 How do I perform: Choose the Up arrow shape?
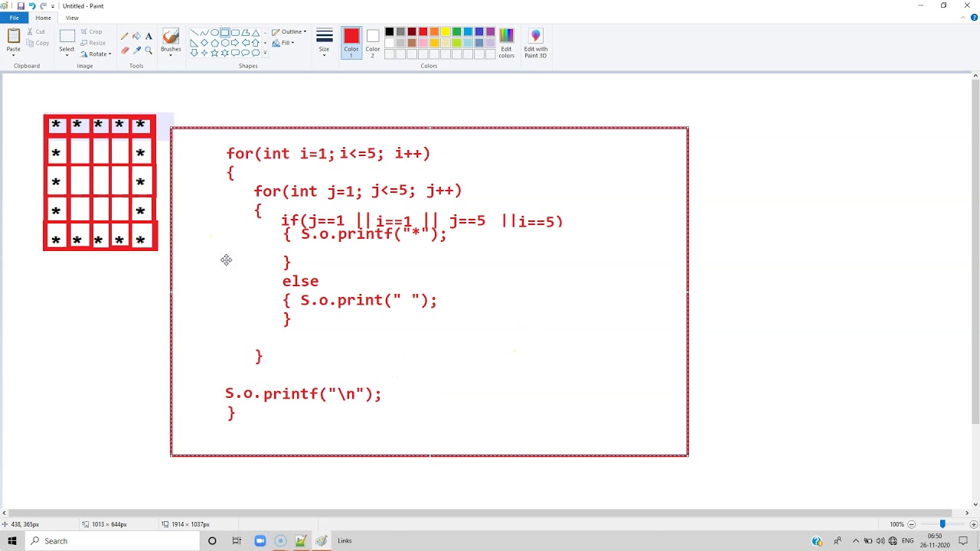point(256,43)
